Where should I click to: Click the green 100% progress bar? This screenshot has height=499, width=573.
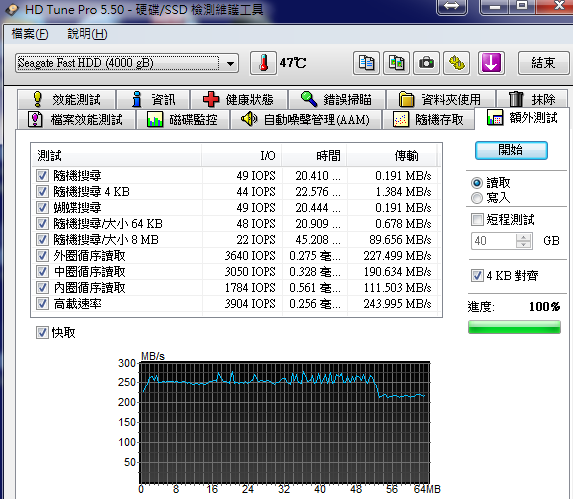514,327
